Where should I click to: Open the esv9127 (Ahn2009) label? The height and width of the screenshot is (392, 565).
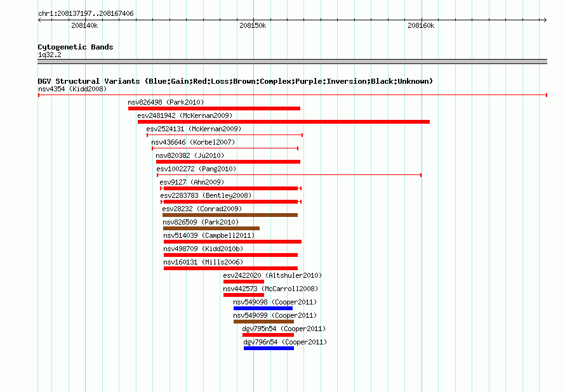[x=192, y=182]
